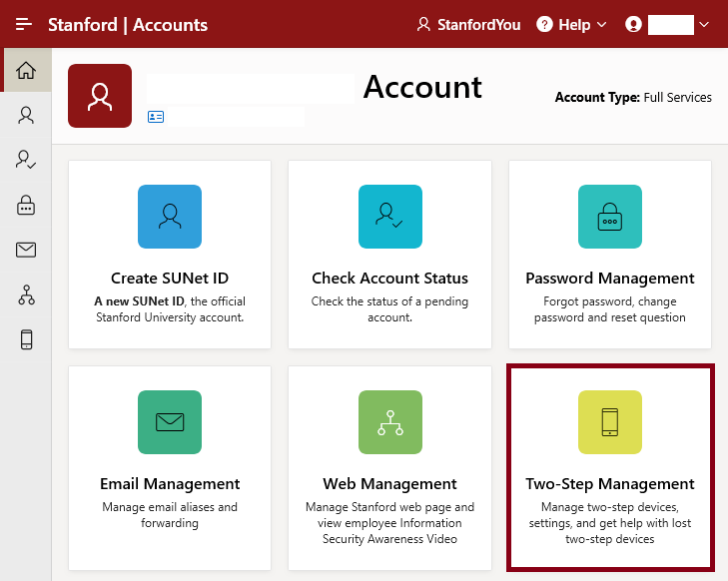Open the Password Management heading
Image resolution: width=728 pixels, height=581 pixels.
coord(610,279)
